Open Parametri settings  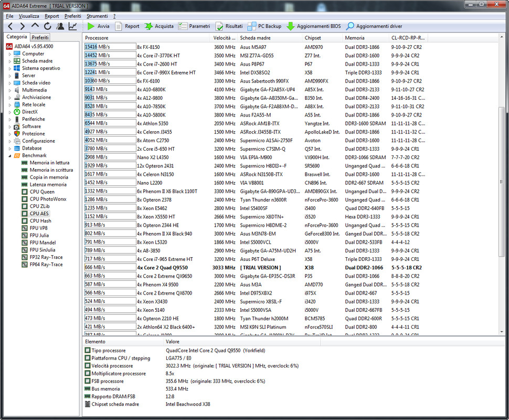coord(194,26)
